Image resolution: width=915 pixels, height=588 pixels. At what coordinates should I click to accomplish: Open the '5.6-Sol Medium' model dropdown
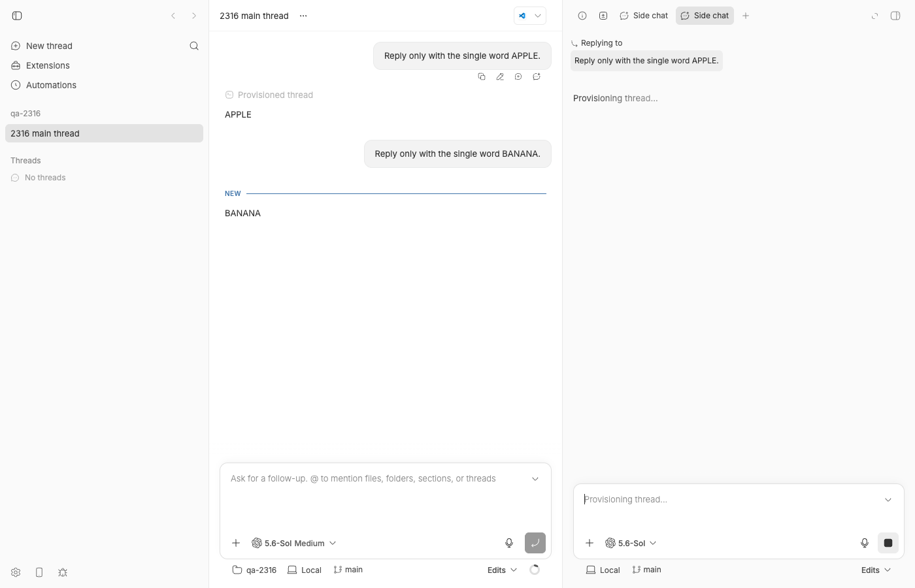[294, 543]
